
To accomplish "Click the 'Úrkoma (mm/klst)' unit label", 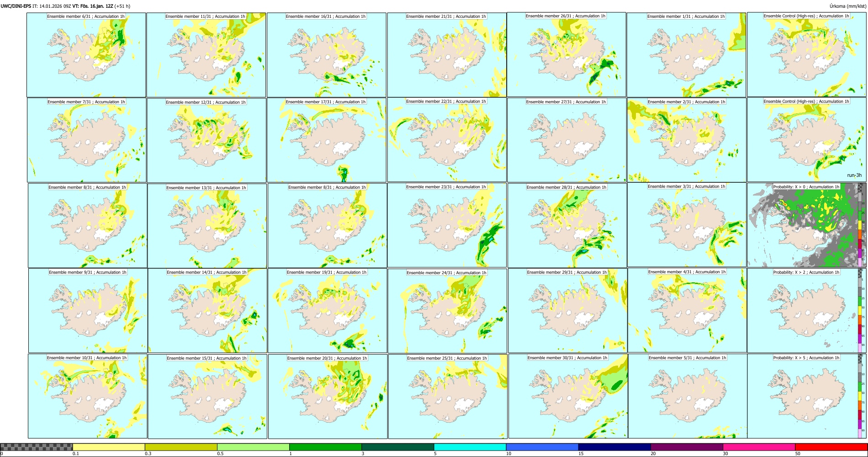I will click(x=848, y=6).
